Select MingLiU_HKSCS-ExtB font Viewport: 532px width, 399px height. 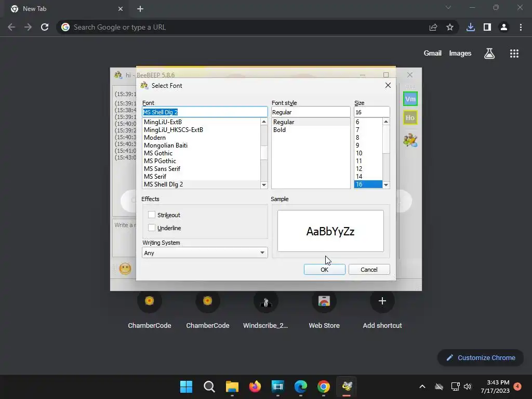click(202, 129)
